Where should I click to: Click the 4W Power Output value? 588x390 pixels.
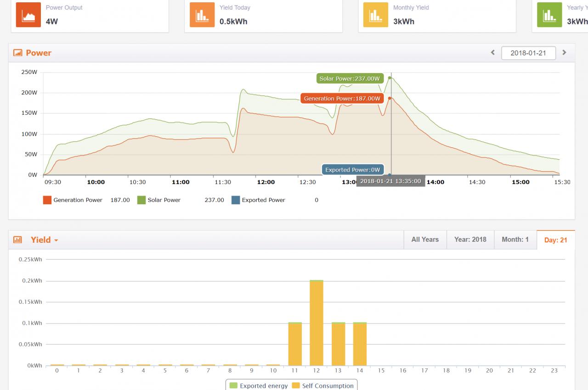[x=52, y=22]
